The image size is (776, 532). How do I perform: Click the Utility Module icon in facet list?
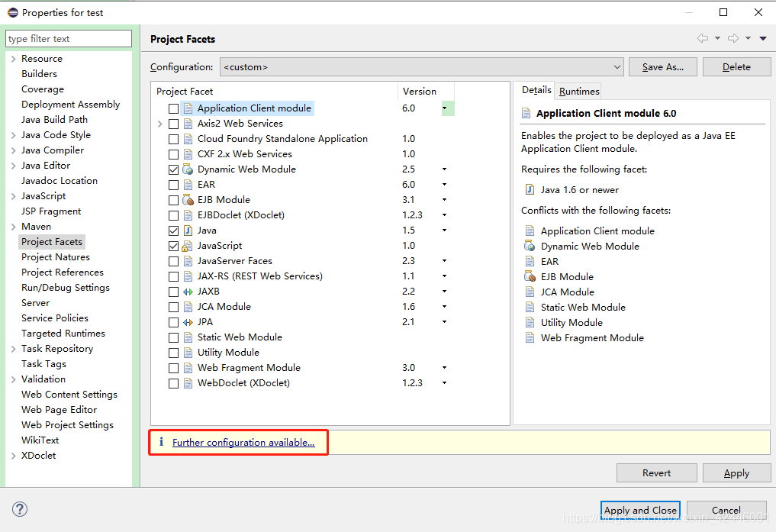(188, 353)
